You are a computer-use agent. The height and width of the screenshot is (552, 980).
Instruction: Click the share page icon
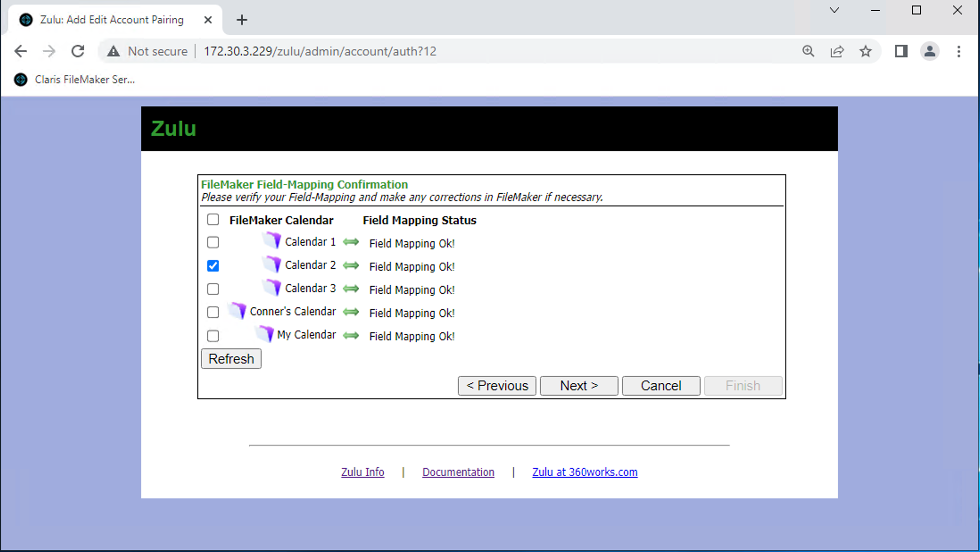(x=837, y=51)
